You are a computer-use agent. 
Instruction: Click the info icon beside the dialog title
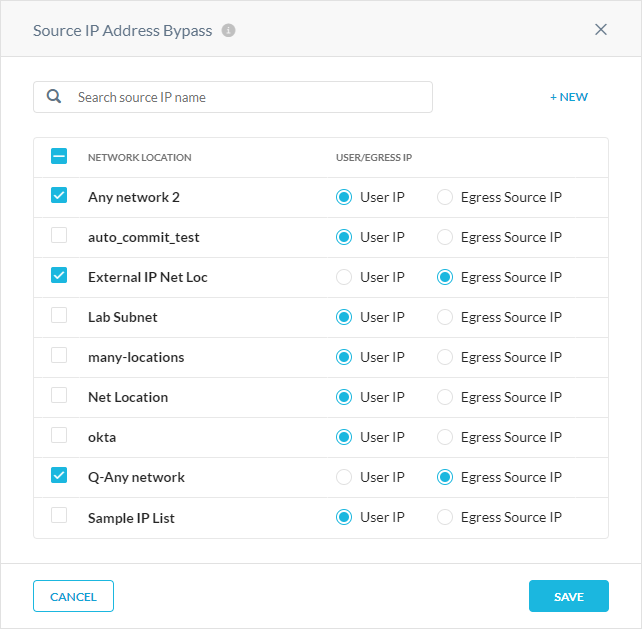[229, 30]
